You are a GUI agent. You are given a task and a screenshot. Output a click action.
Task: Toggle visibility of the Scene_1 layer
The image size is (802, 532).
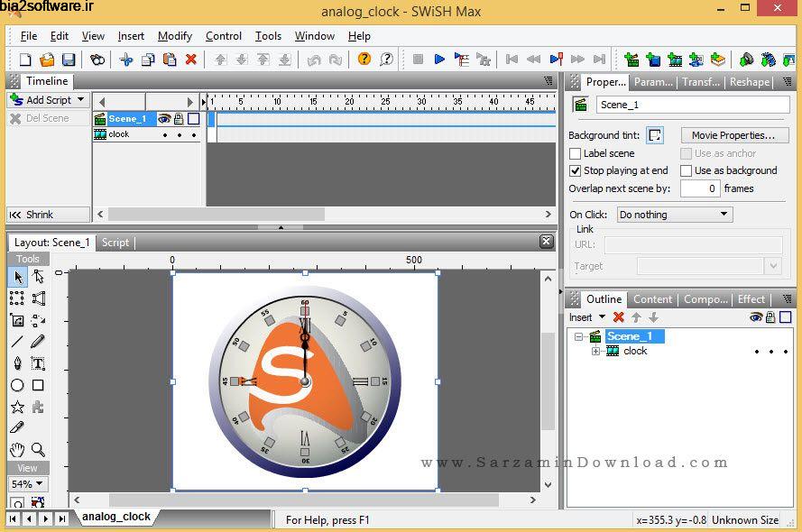(x=165, y=118)
